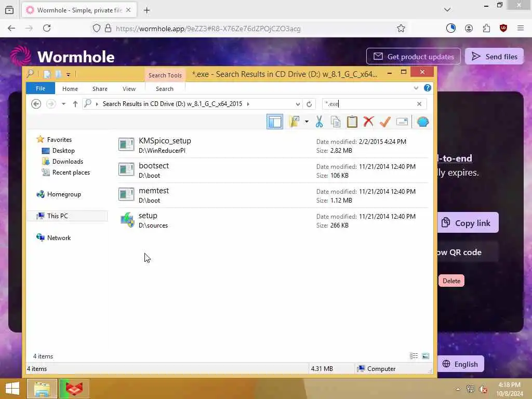The width and height of the screenshot is (532, 399).
Task: Select Homegroup in the navigation pane
Action: 64,194
